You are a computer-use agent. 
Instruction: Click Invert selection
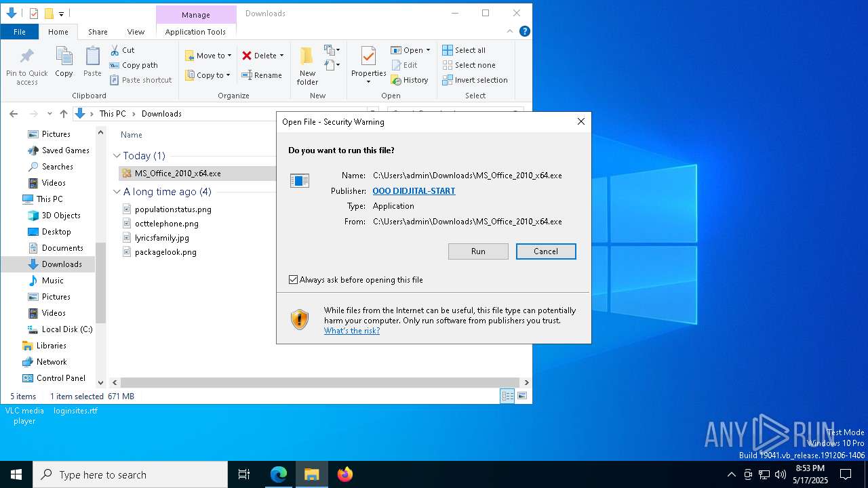[475, 80]
